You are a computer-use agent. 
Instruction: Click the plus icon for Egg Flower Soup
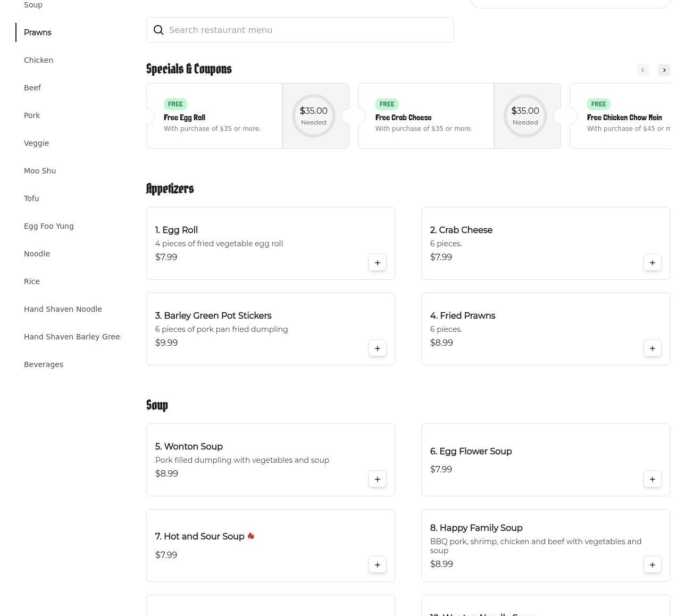click(652, 479)
